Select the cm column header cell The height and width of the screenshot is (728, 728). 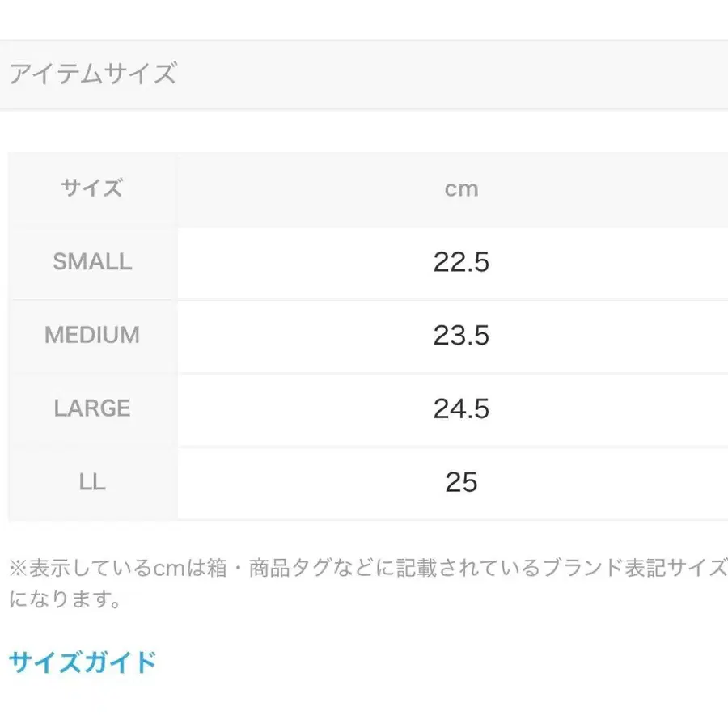461,188
